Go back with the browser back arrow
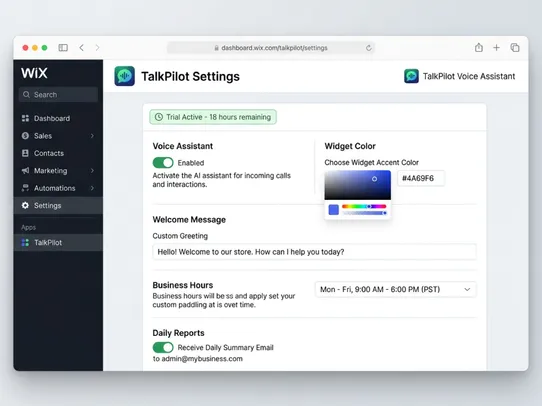This screenshot has width=542, height=406. [x=82, y=47]
